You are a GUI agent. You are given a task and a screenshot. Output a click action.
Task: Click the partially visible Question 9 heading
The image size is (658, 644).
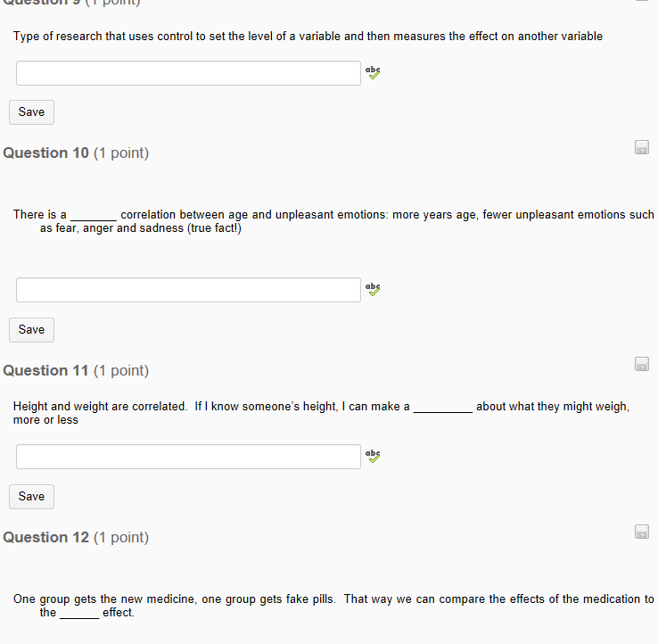tap(71, 3)
